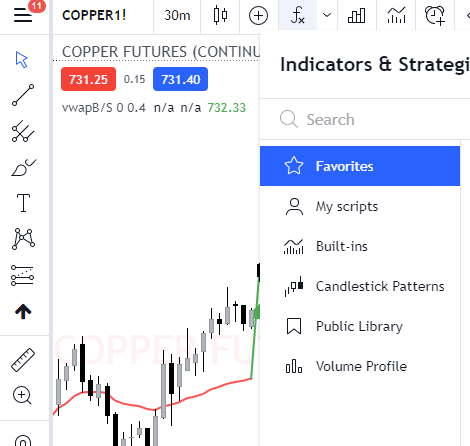This screenshot has height=446, width=470.
Task: Open the hamburger menu with notification badge
Action: (x=23, y=15)
